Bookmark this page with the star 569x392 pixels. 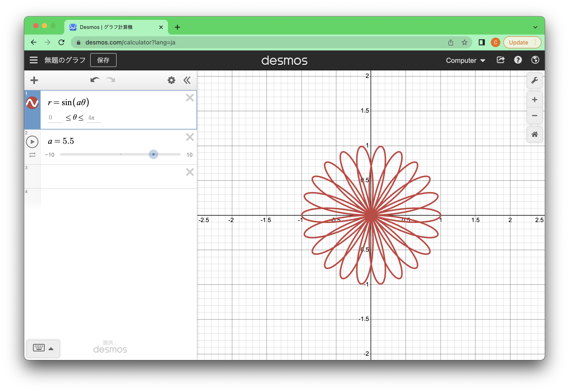pyautogui.click(x=464, y=43)
